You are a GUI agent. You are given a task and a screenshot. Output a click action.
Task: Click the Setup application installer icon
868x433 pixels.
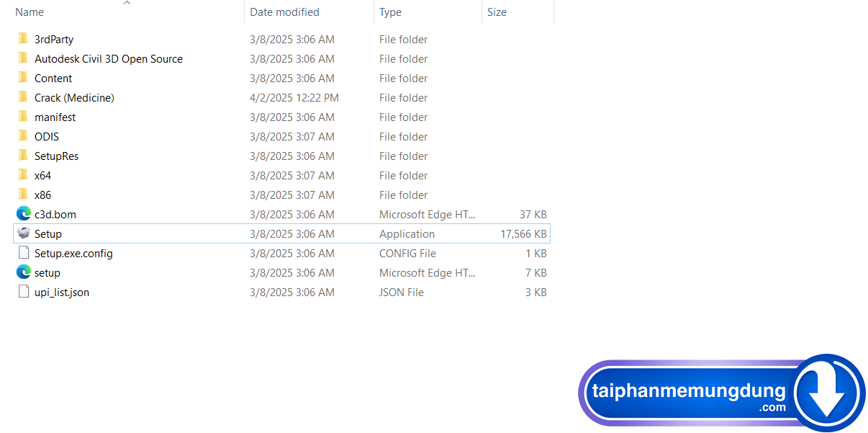tap(24, 233)
